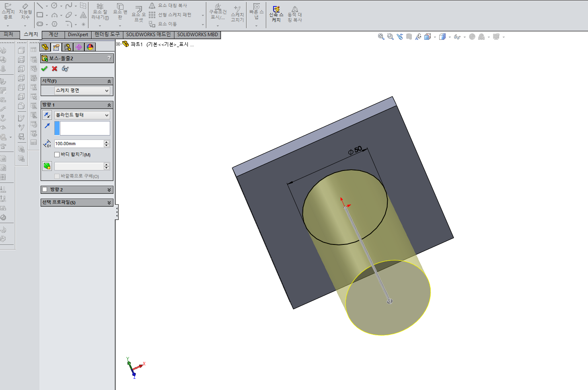
Task: Expand the 파트1 flyout tree node
Action: pyautogui.click(x=118, y=44)
